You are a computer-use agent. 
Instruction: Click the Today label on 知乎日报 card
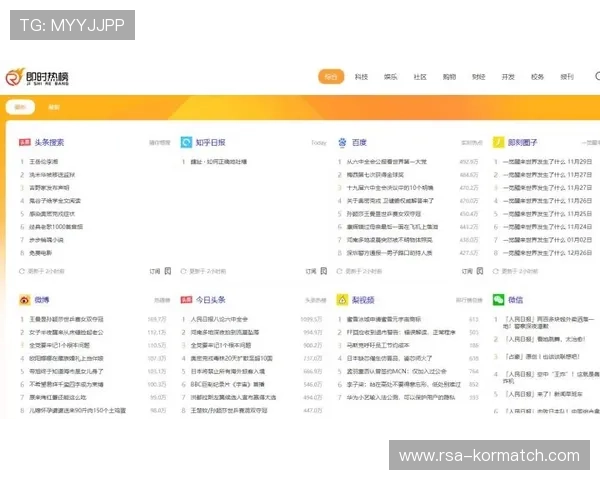click(x=319, y=143)
